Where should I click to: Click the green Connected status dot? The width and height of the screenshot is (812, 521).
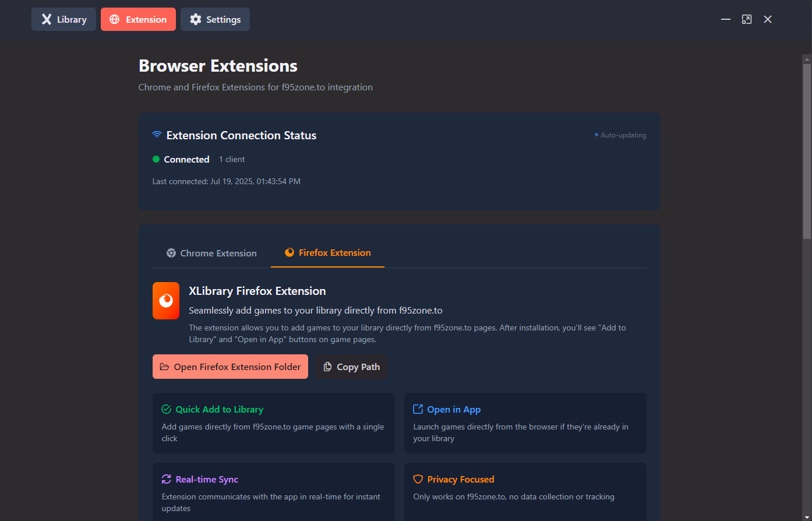point(156,159)
